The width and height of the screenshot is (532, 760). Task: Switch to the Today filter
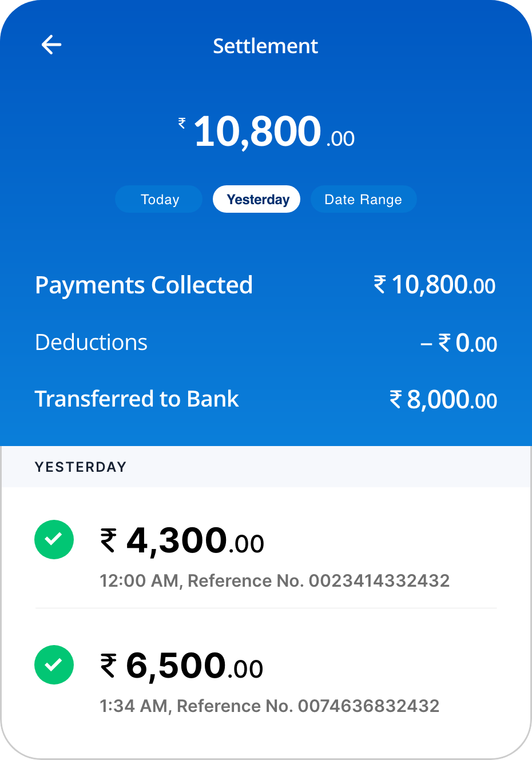pos(158,199)
